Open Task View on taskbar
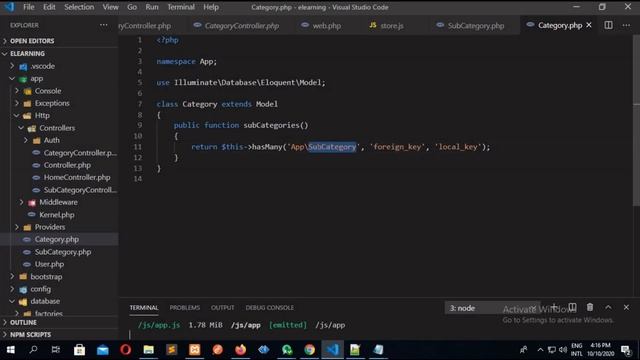The width and height of the screenshot is (640, 360). point(56,350)
